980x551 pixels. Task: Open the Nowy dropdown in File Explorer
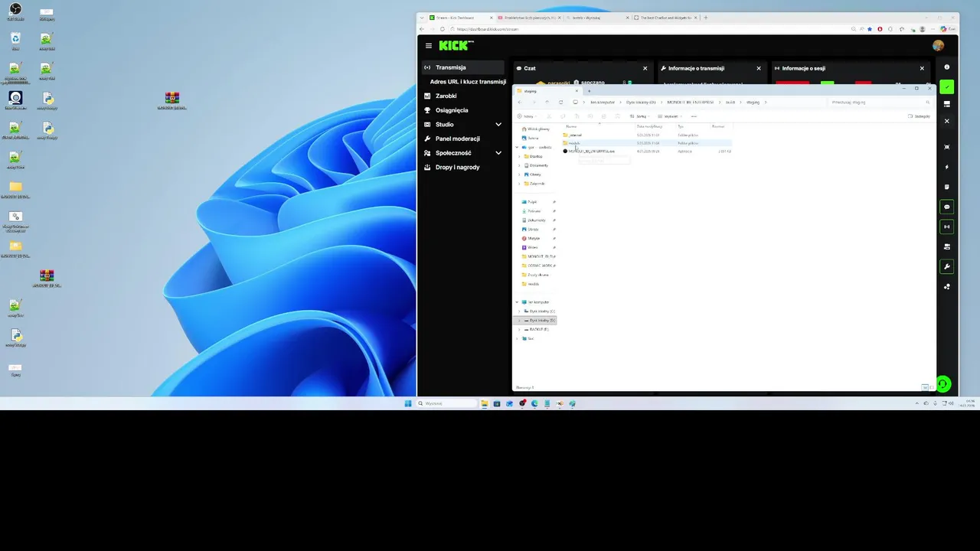tap(526, 116)
